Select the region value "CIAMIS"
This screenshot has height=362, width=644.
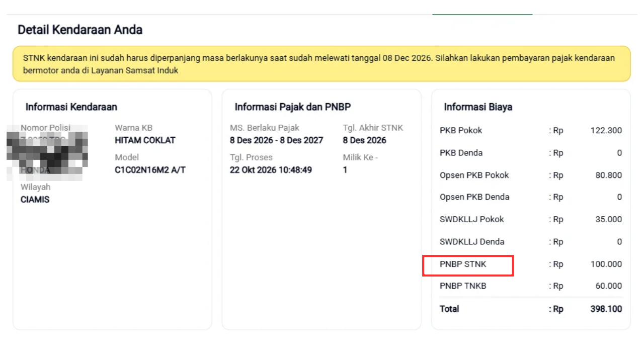[35, 200]
